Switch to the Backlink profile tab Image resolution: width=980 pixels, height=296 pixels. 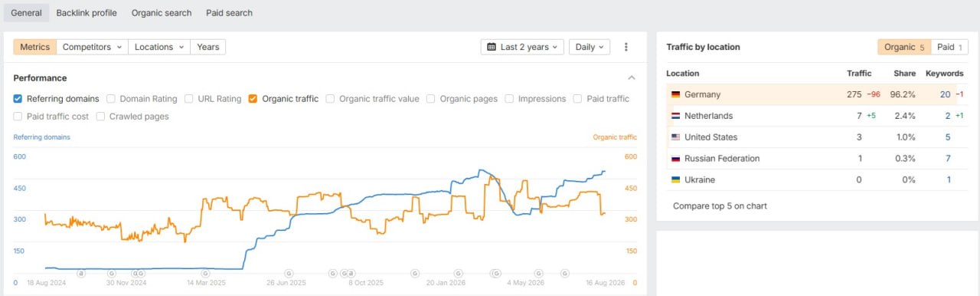(x=87, y=13)
